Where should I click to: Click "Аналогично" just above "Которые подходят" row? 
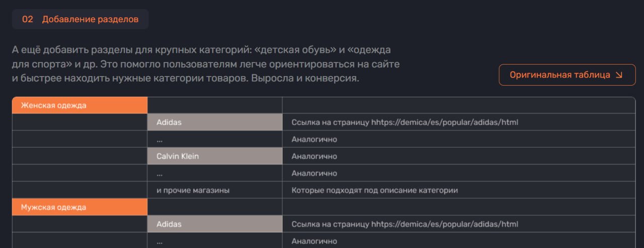tap(314, 173)
